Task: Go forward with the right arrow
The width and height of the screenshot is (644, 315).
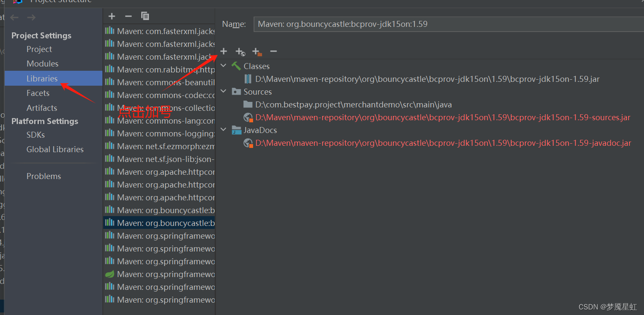Action: coord(31,17)
